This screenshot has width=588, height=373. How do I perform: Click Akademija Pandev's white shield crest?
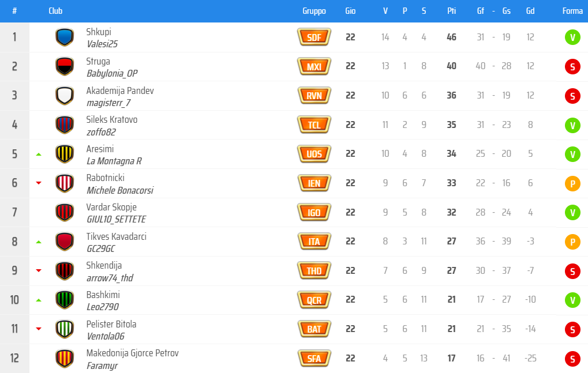[x=64, y=96]
